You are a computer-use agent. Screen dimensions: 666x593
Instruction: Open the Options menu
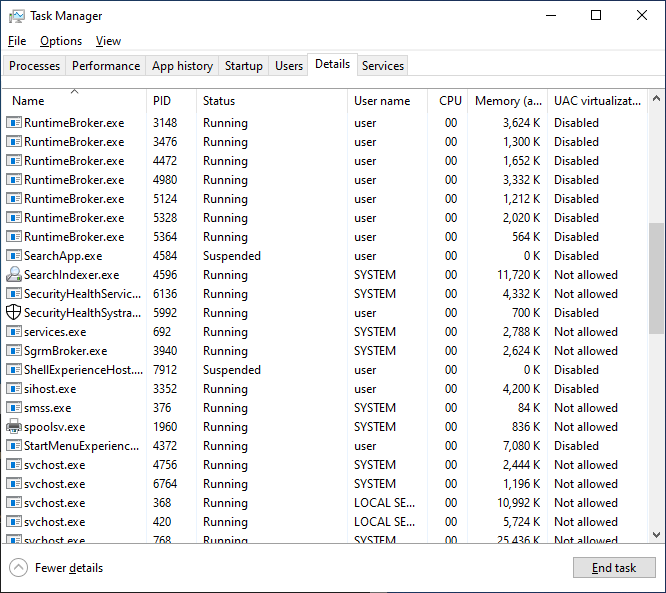61,41
